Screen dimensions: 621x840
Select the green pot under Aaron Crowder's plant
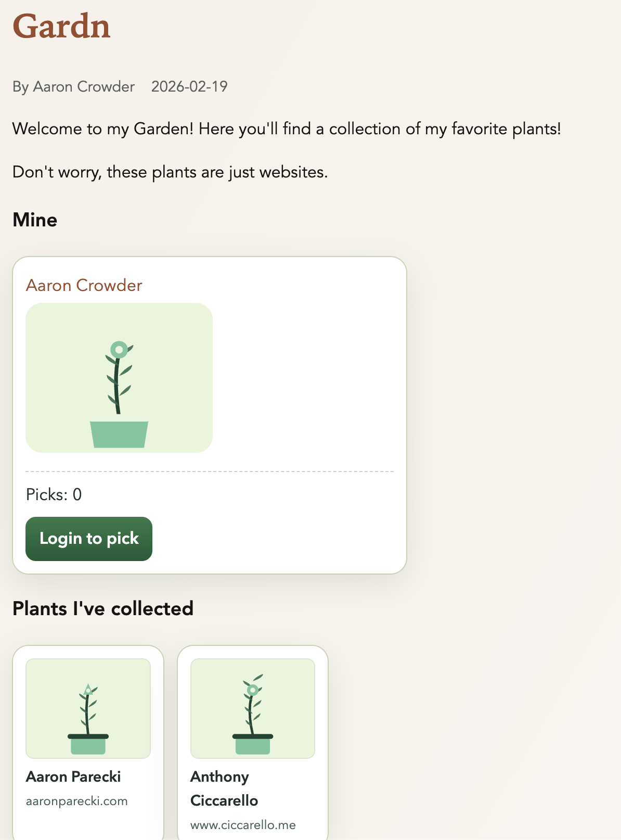pos(120,435)
